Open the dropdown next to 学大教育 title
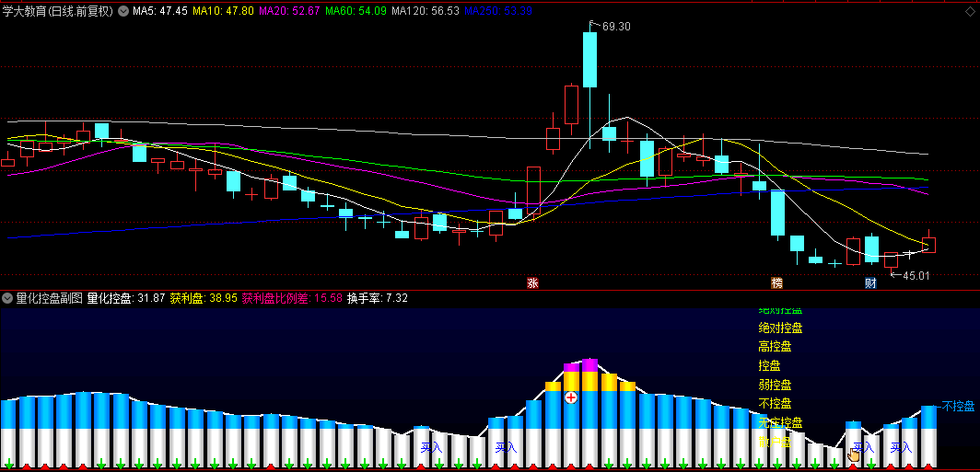This screenshot has width=980, height=472. pyautogui.click(x=123, y=11)
